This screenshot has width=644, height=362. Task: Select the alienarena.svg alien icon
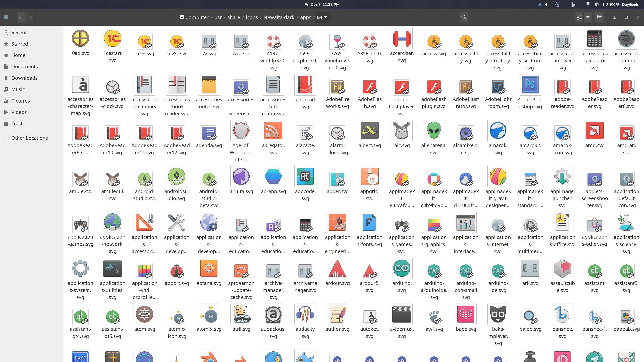pyautogui.click(x=434, y=130)
